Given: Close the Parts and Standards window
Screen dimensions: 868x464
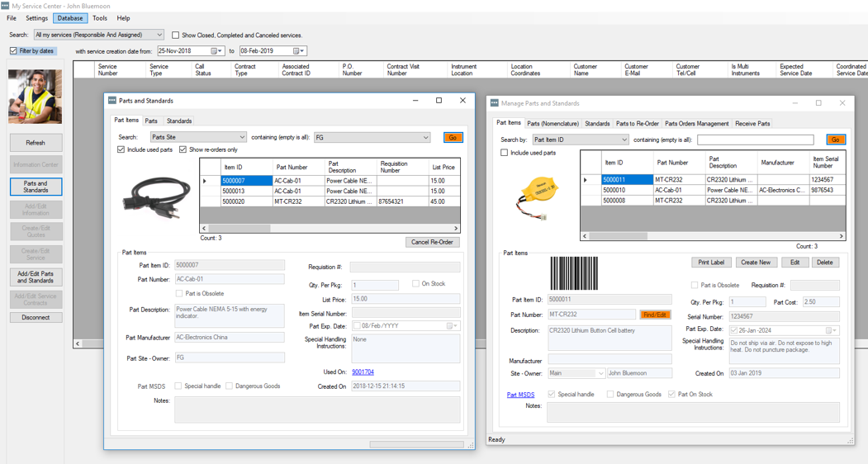Looking at the screenshot, I should tap(462, 101).
